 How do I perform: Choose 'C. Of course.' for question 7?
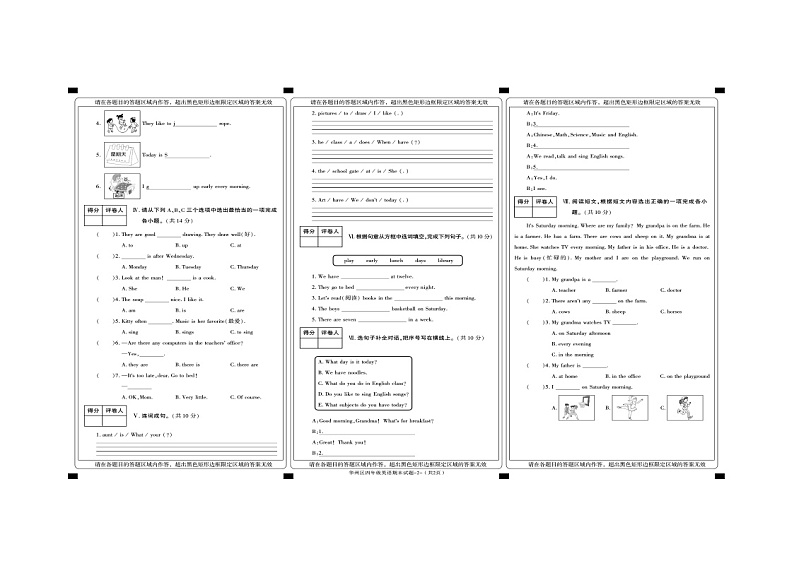[x=246, y=397]
